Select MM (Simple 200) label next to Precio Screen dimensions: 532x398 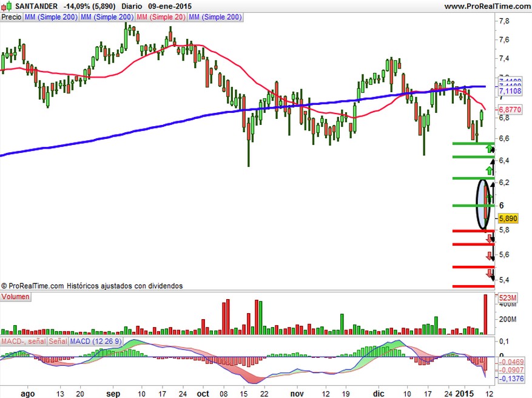click(x=51, y=17)
